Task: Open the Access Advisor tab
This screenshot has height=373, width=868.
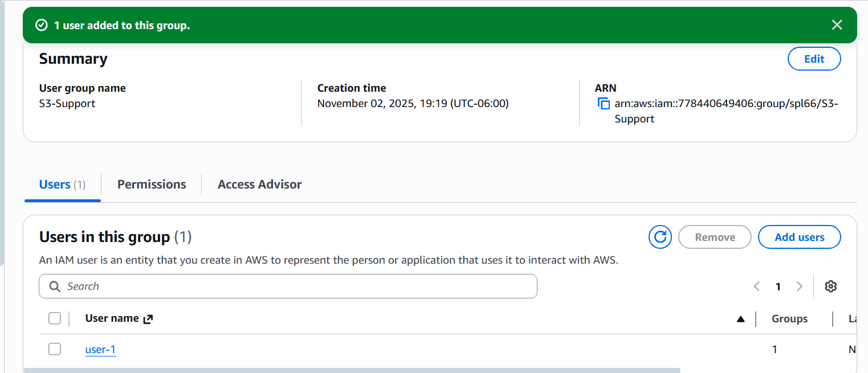Action: [x=259, y=184]
